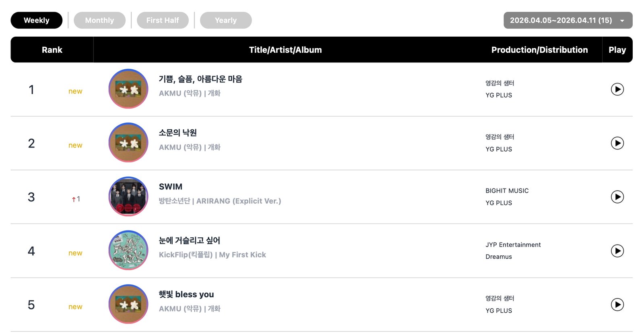The width and height of the screenshot is (644, 336).
Task: Click the BTS album artwork at rank 3
Action: click(x=128, y=197)
